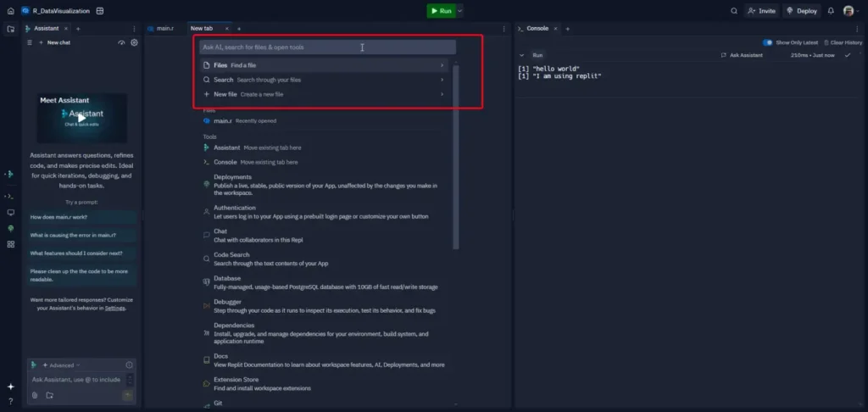868x412 pixels.
Task: Click the Invite button
Action: pyautogui.click(x=762, y=10)
